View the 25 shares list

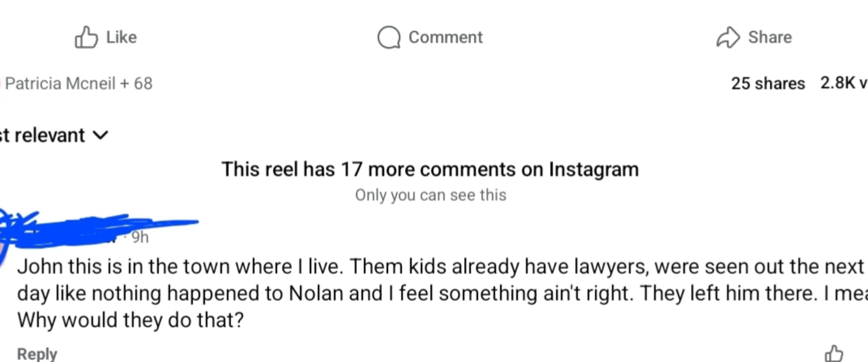coord(768,83)
